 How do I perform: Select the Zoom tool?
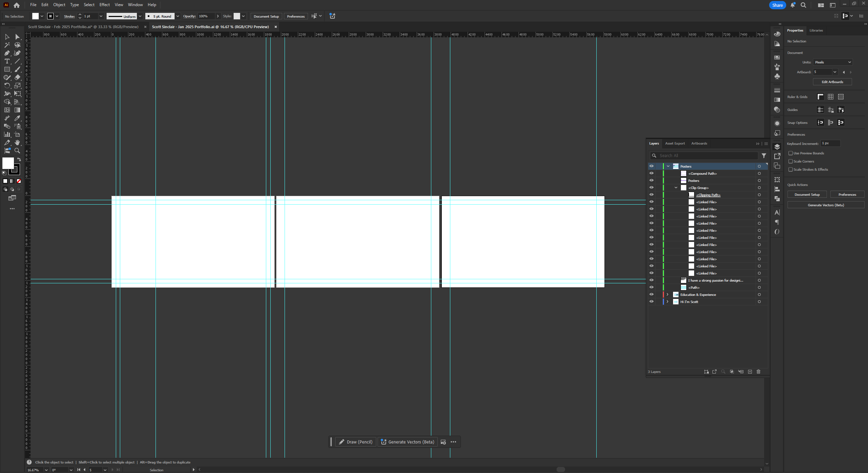pos(17,150)
